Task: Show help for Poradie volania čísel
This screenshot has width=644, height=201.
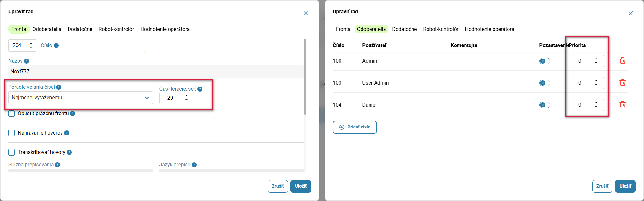Action: pyautogui.click(x=59, y=87)
